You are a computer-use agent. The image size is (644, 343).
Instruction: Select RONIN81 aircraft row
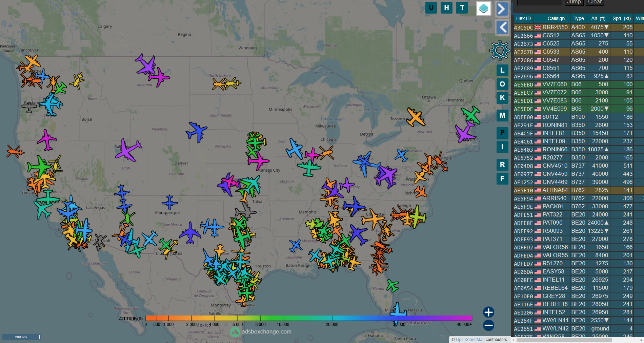coord(579,125)
